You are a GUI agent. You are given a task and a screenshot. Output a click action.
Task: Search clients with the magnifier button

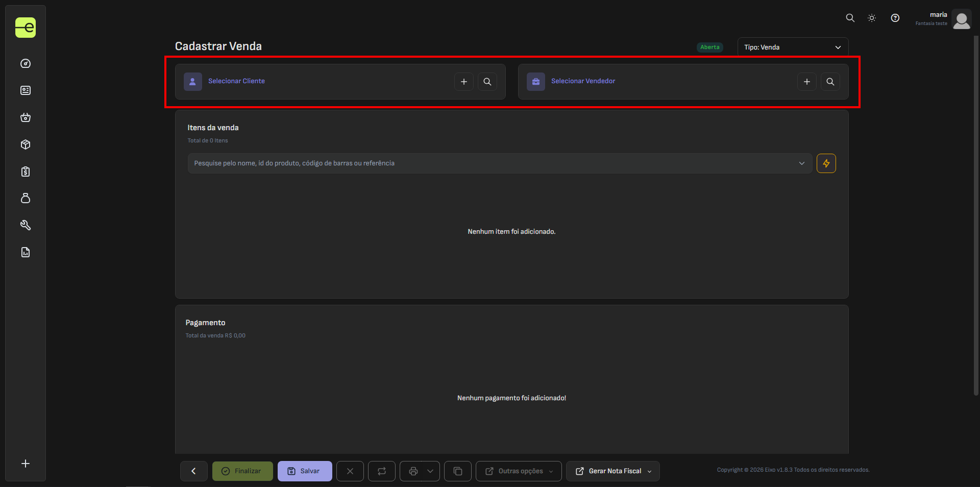coord(487,82)
